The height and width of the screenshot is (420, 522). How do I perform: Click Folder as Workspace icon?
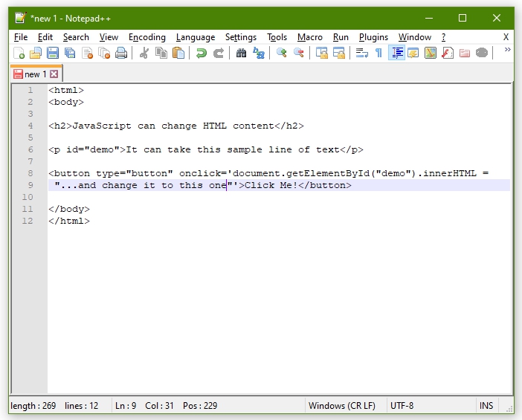tap(465, 54)
